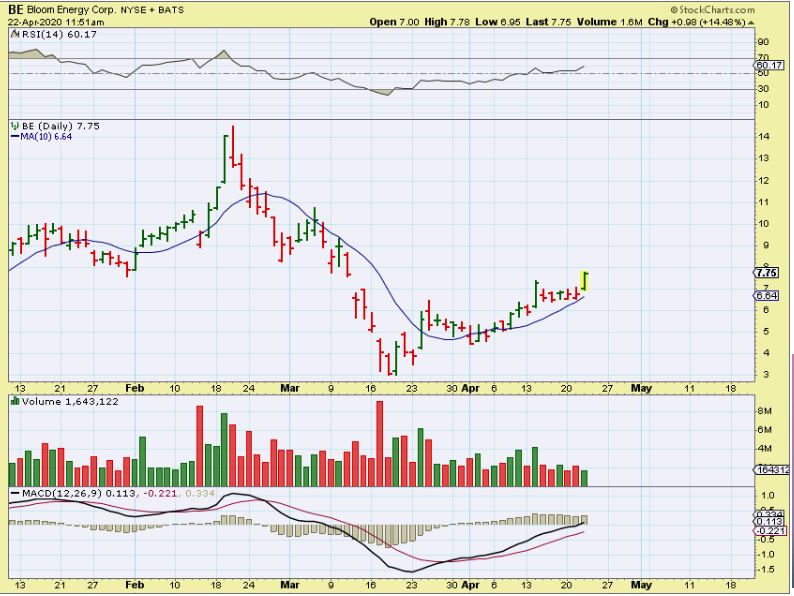
Task: Click the boxed 6.64 moving average tag
Action: click(767, 296)
